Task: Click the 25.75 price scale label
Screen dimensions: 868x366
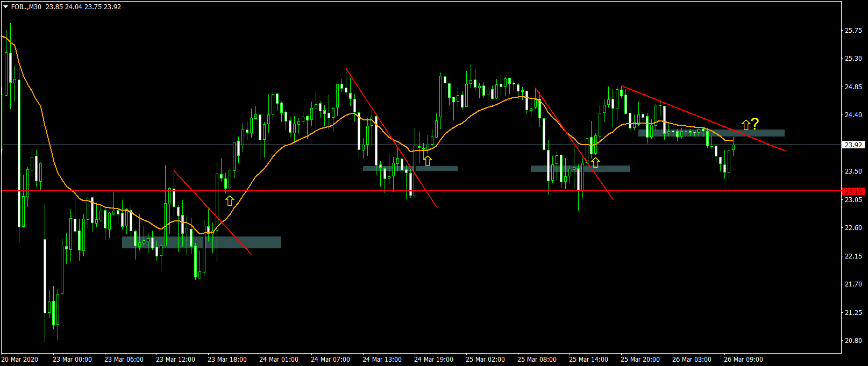Action: [853, 31]
